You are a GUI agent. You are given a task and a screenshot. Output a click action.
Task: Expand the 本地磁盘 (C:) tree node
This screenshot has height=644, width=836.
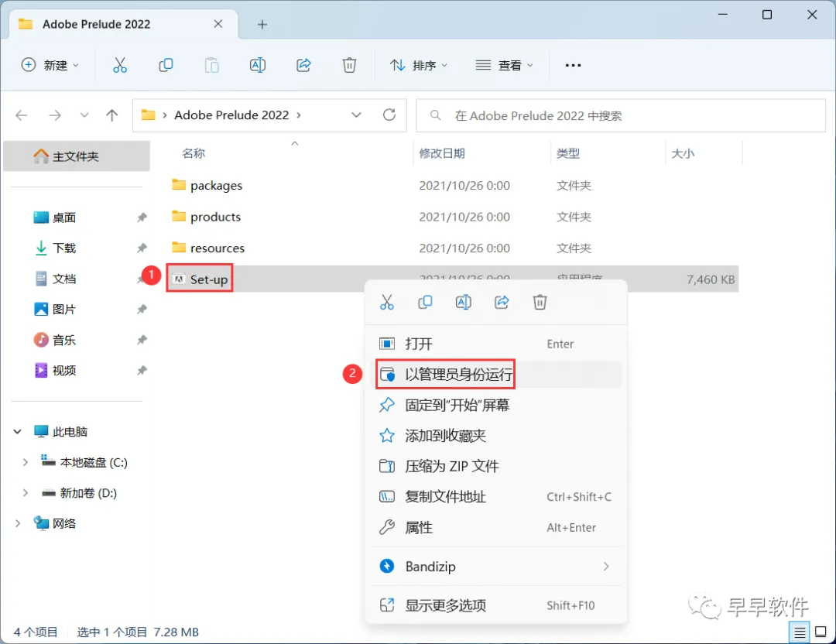[x=25, y=462]
